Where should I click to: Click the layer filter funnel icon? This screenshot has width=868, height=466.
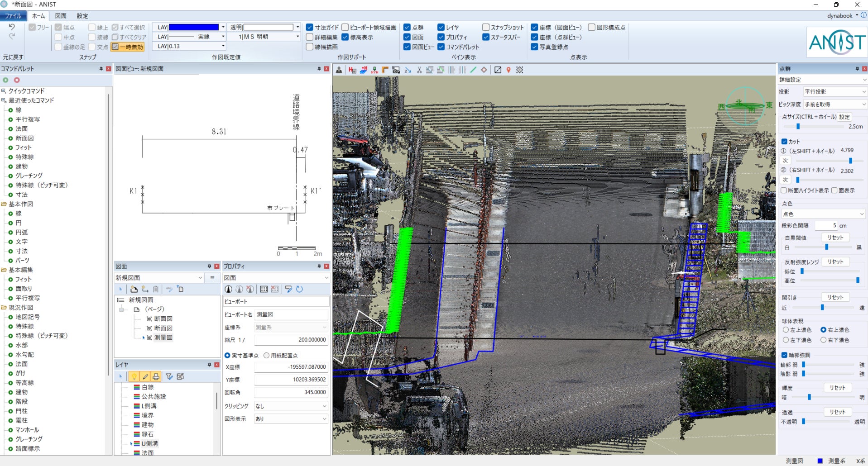click(169, 376)
